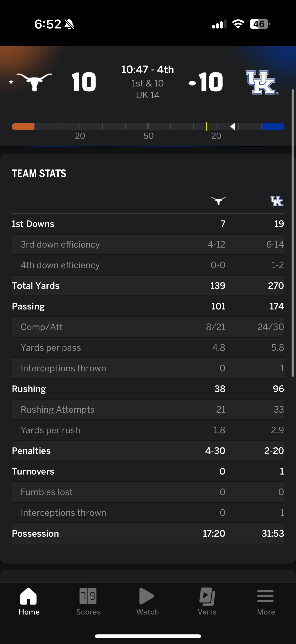Open the Home tab
Image resolution: width=296 pixels, height=644 pixels.
pyautogui.click(x=29, y=601)
